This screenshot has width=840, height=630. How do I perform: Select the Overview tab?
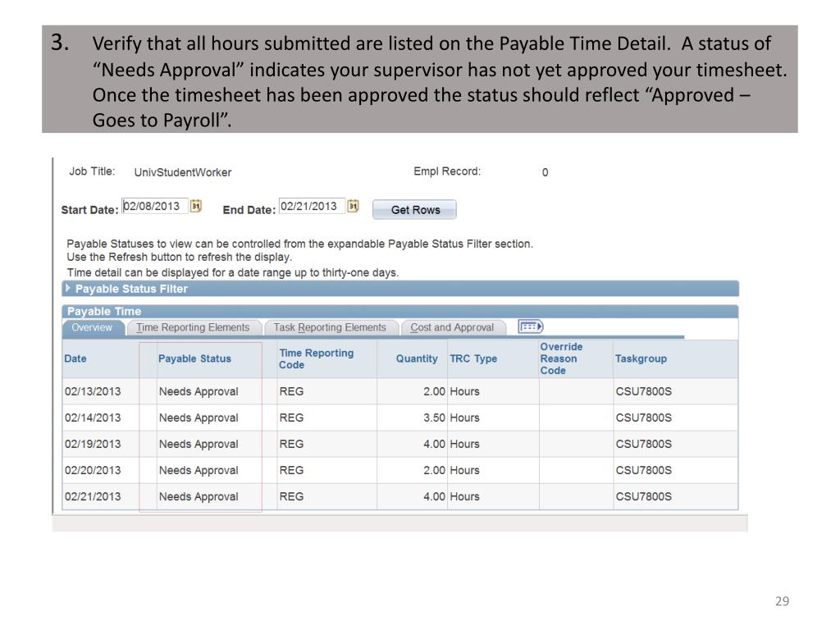click(93, 327)
